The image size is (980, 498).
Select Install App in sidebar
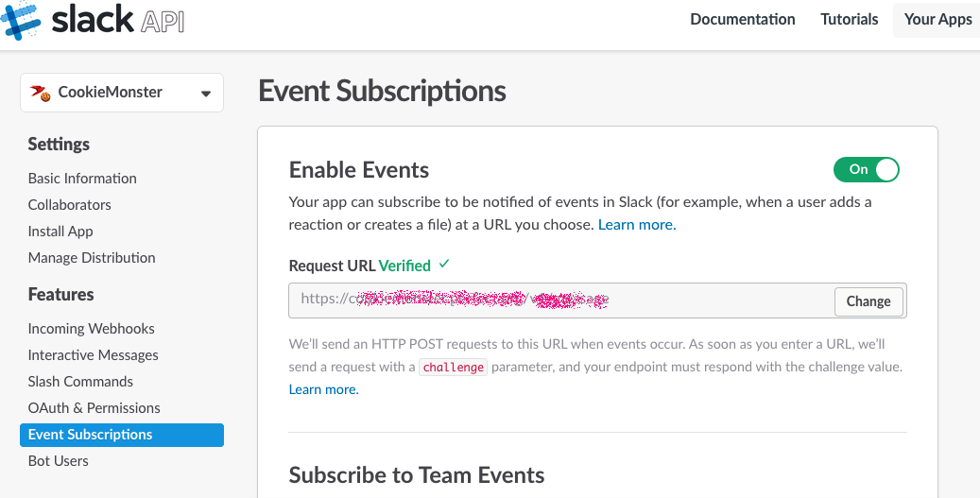tap(60, 232)
